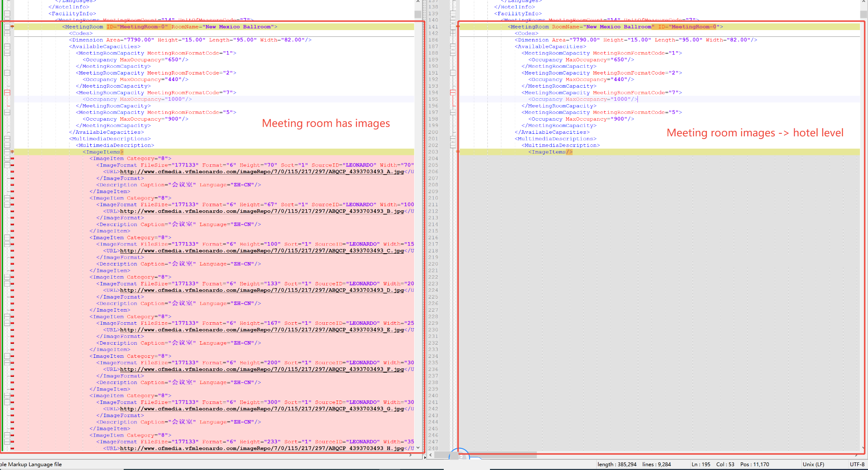The width and height of the screenshot is (868, 470).
Task: Click right pane's horizontal scroll left arrow
Action: coord(431,455)
